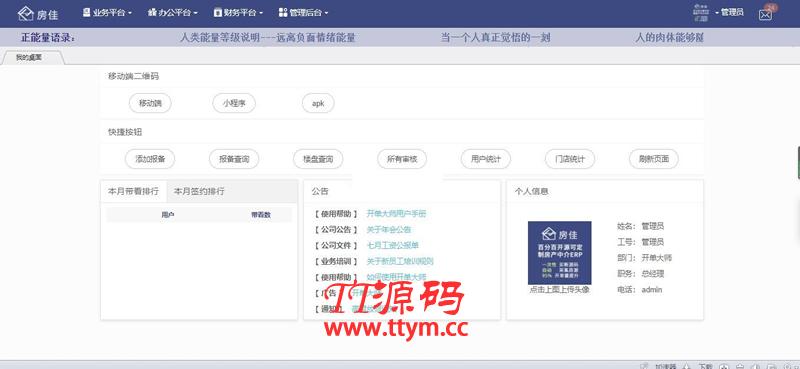Click the 添加报备 shortcut button
Viewport: 800px width, 369px height.
coord(150,159)
